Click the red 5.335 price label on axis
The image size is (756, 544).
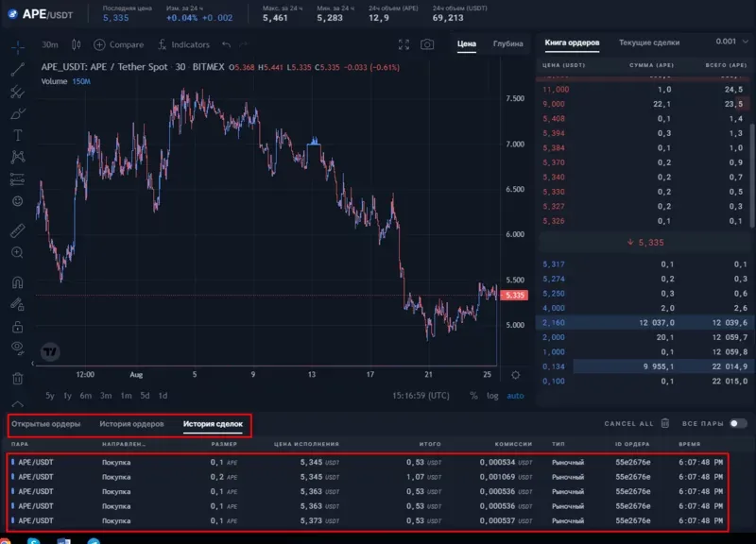click(x=514, y=295)
